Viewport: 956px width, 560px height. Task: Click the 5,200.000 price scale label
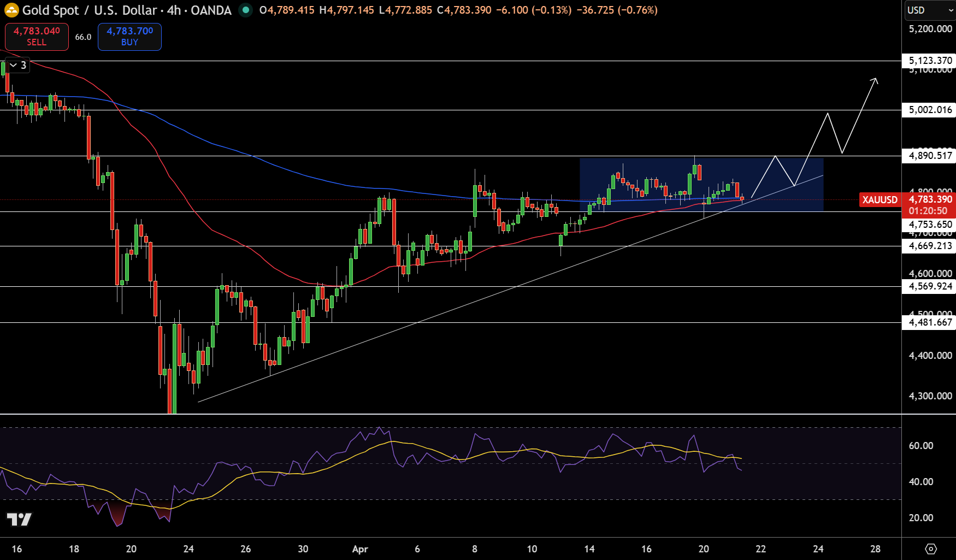(x=930, y=29)
